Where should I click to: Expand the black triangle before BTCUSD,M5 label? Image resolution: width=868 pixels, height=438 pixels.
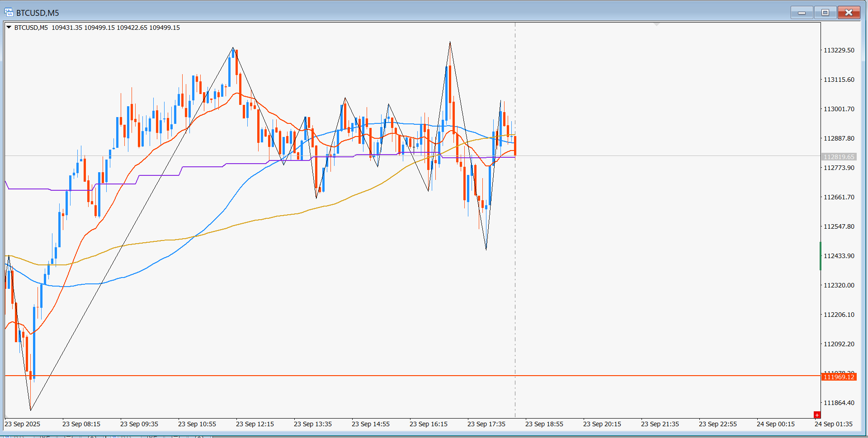(9, 27)
